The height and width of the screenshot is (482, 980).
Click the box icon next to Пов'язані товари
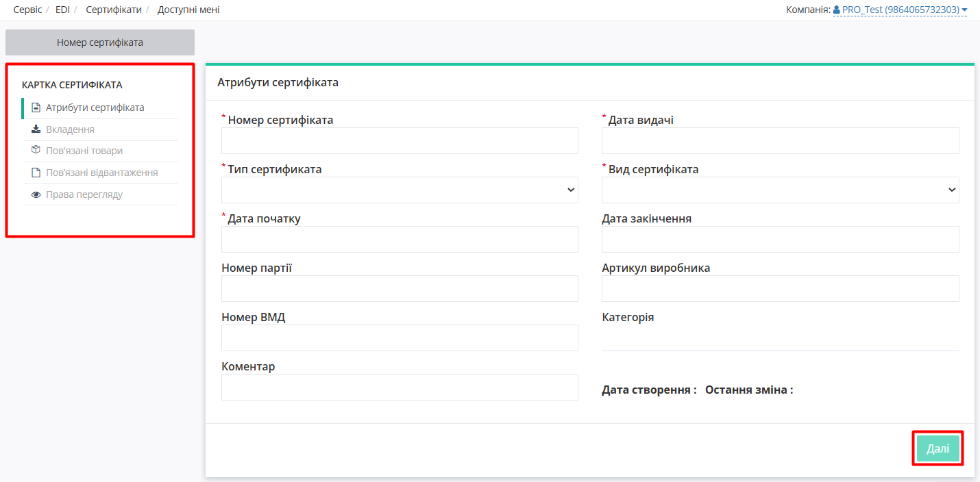click(36, 151)
